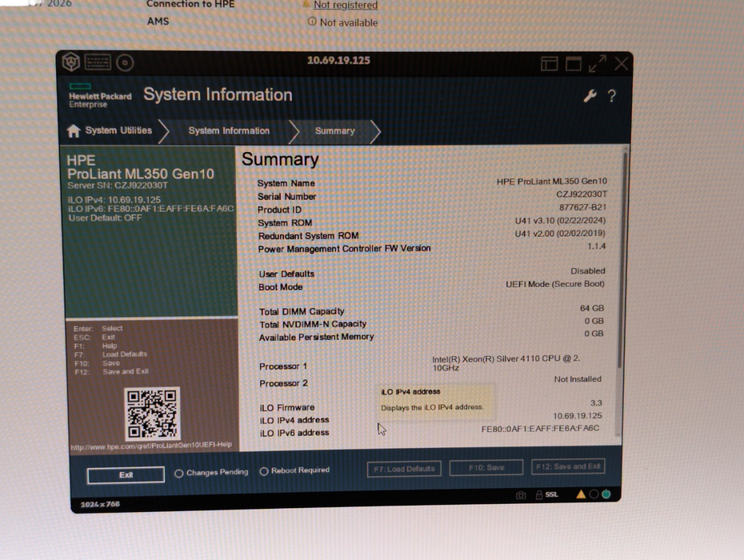Select the System Name row

pyautogui.click(x=432, y=182)
